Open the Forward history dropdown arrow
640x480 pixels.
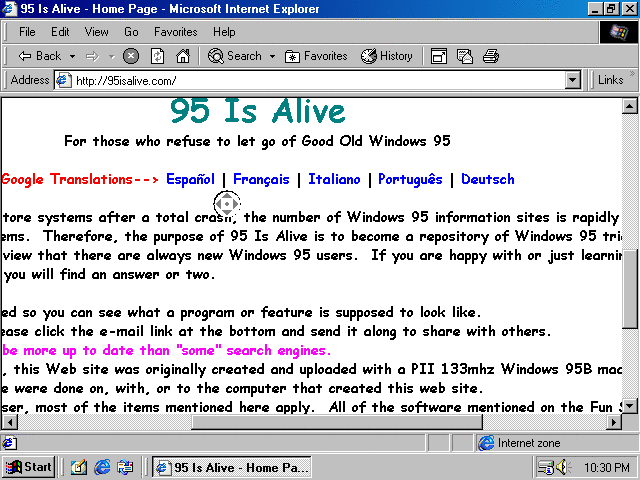coord(111,56)
